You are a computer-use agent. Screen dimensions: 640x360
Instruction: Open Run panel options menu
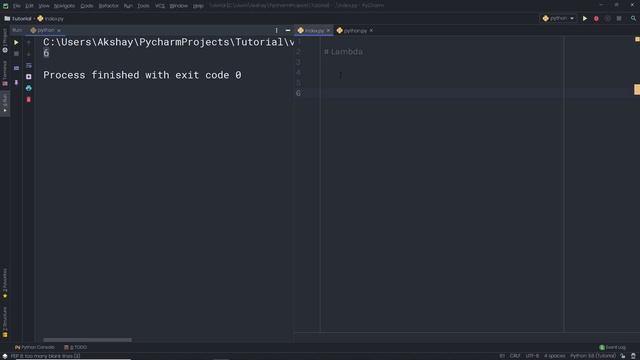click(276, 30)
